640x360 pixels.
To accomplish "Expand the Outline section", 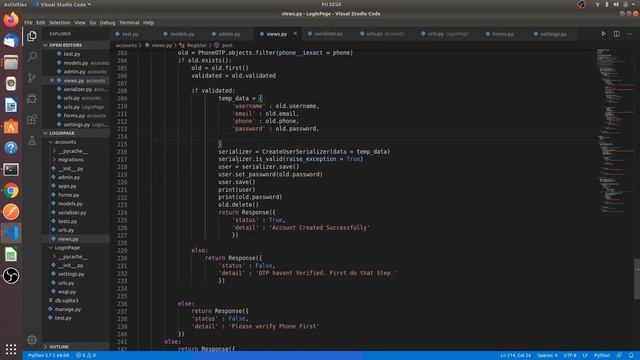I will click(x=76, y=347).
